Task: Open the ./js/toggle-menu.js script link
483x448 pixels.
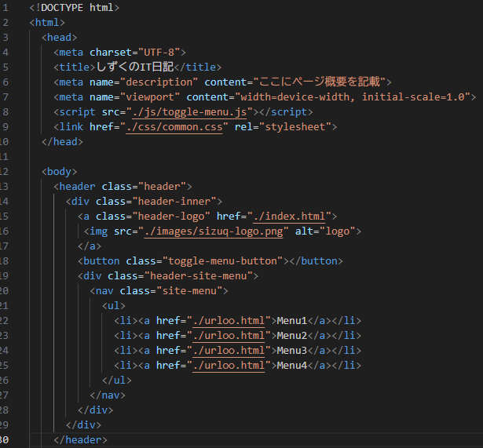Action: [x=189, y=112]
